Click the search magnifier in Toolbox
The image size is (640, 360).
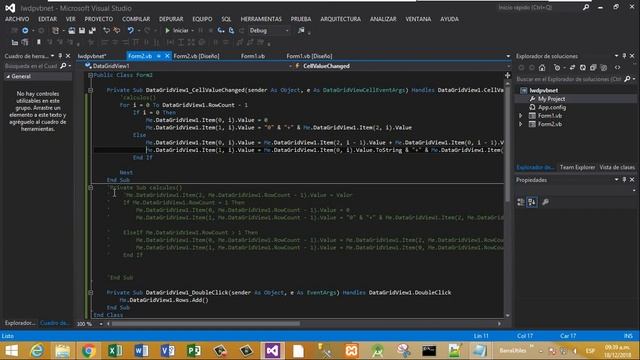[63, 66]
